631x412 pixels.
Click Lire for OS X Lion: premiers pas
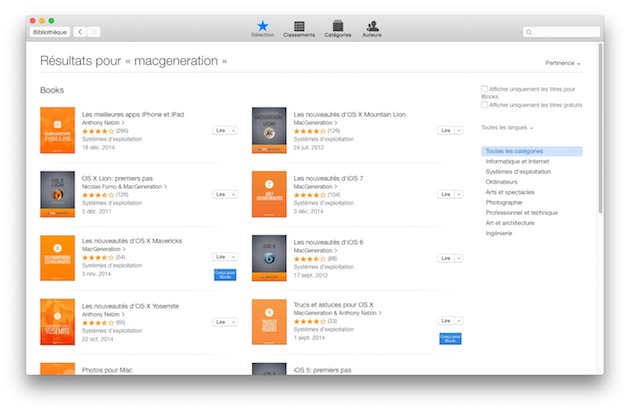[x=221, y=194]
